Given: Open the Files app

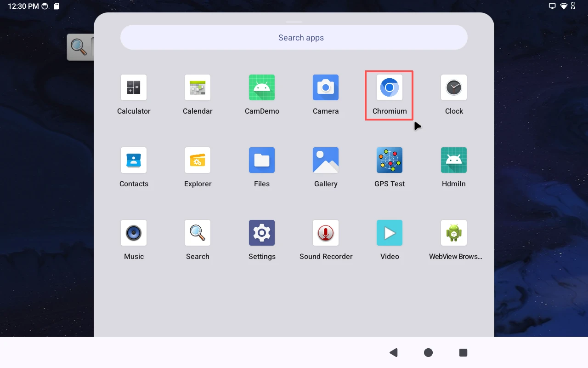Looking at the screenshot, I should click(x=262, y=160).
